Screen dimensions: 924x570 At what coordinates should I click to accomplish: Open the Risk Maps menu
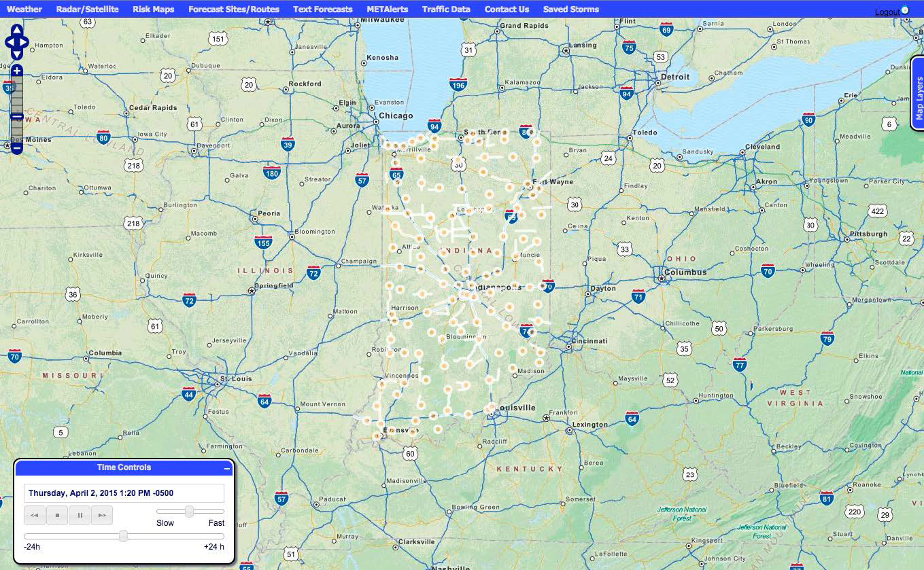click(153, 10)
